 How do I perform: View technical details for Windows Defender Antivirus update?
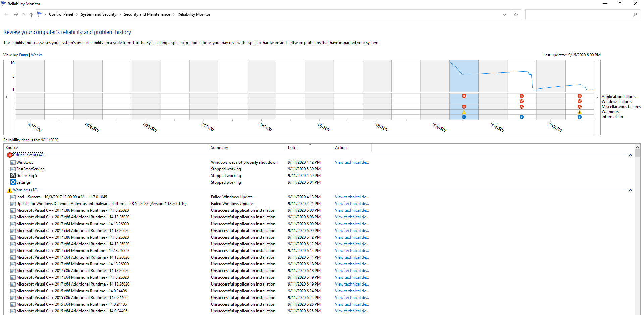[352, 204]
